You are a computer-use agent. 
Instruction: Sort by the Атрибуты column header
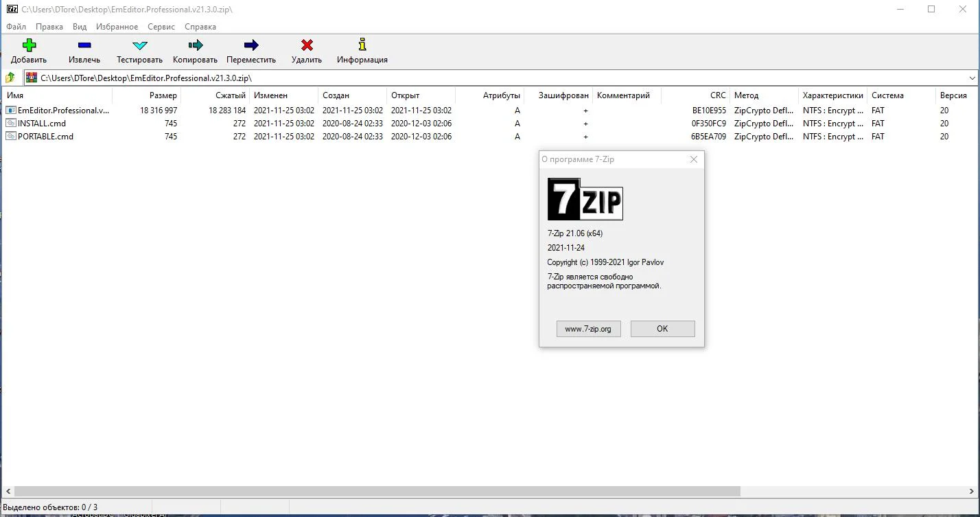click(x=490, y=95)
